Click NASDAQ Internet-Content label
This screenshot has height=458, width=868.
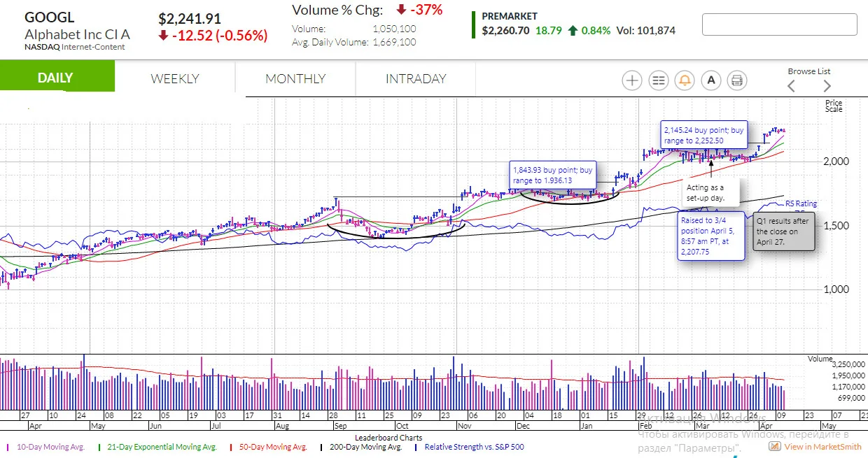point(75,47)
